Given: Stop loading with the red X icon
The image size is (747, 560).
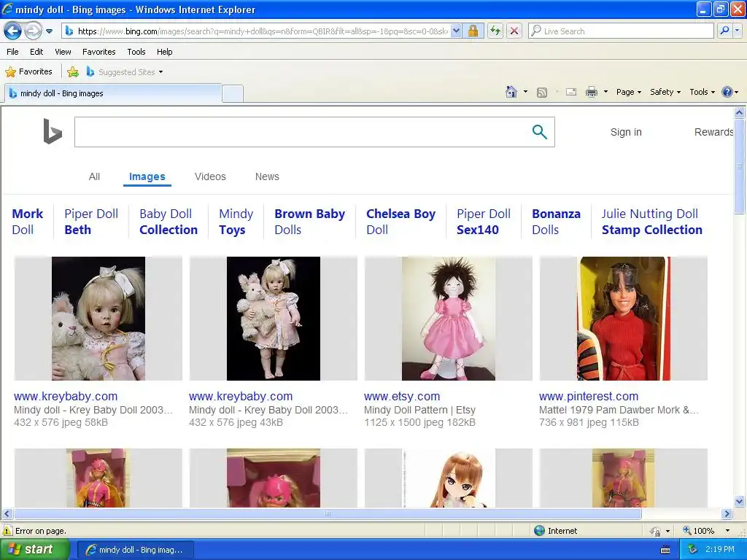Looking at the screenshot, I should click(514, 31).
